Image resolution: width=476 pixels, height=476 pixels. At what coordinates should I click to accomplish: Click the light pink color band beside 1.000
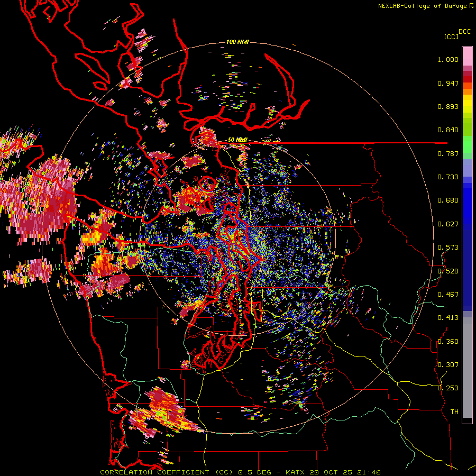coord(467,57)
